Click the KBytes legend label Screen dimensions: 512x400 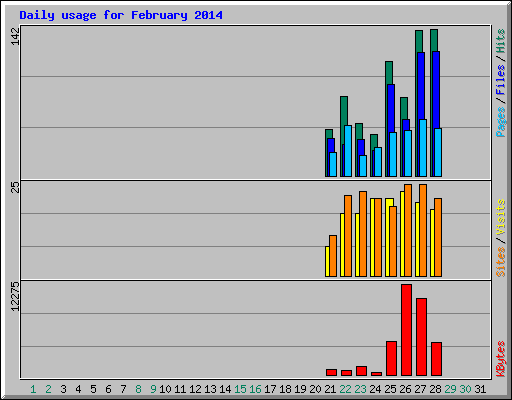[x=500, y=359]
